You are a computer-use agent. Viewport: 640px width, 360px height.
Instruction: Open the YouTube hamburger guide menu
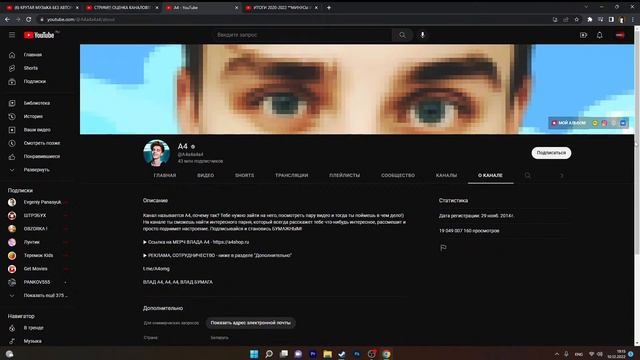(x=12, y=35)
